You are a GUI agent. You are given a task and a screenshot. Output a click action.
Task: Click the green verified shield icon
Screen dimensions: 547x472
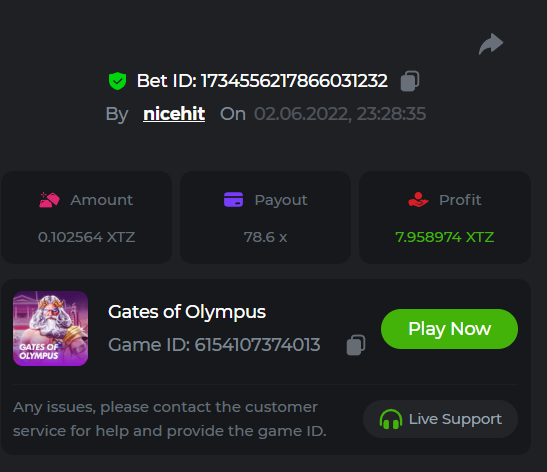(118, 81)
